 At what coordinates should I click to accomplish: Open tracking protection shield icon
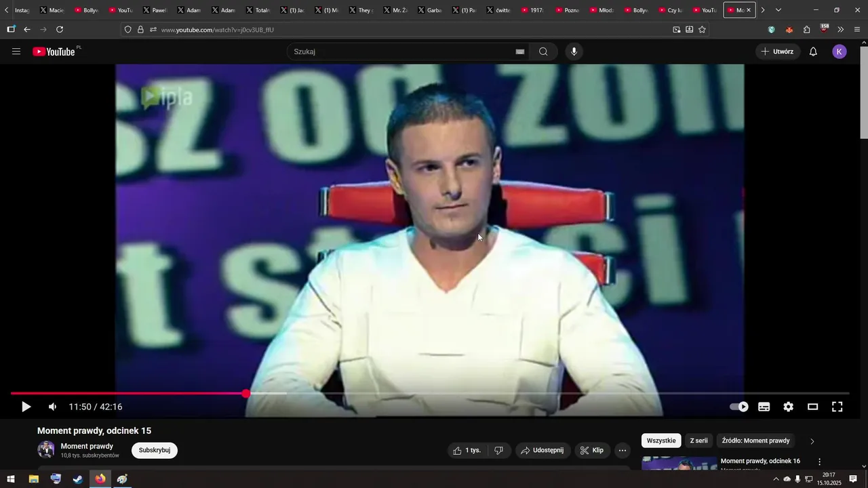[x=128, y=30]
